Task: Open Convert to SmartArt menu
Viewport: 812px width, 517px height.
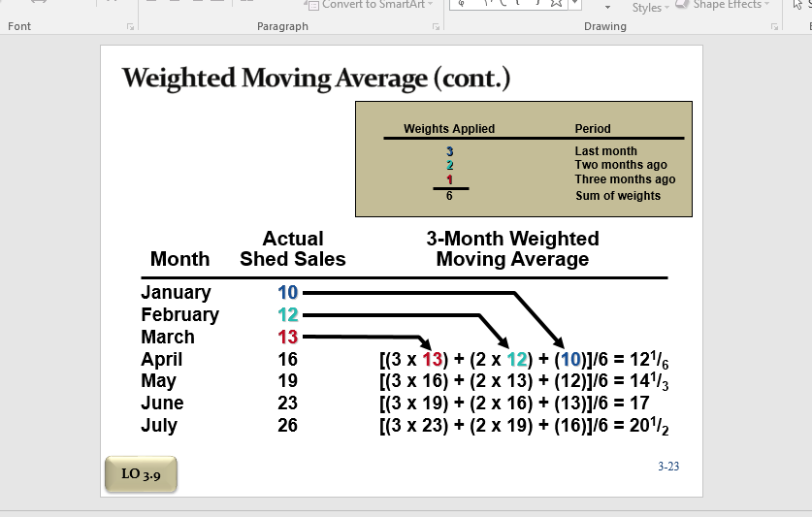Action: [371, 5]
